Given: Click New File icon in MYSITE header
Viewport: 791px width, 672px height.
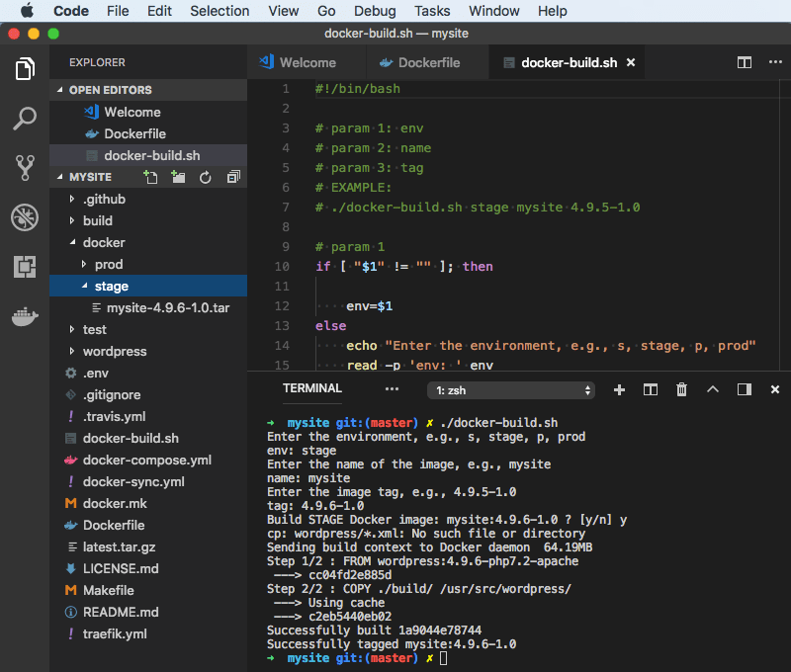Looking at the screenshot, I should point(150,177).
